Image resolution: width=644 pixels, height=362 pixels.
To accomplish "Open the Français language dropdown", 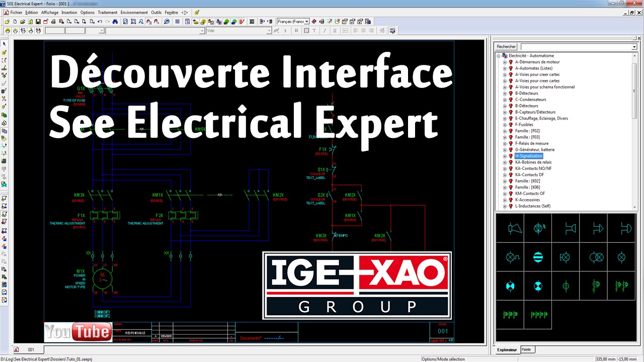I will coord(306,22).
